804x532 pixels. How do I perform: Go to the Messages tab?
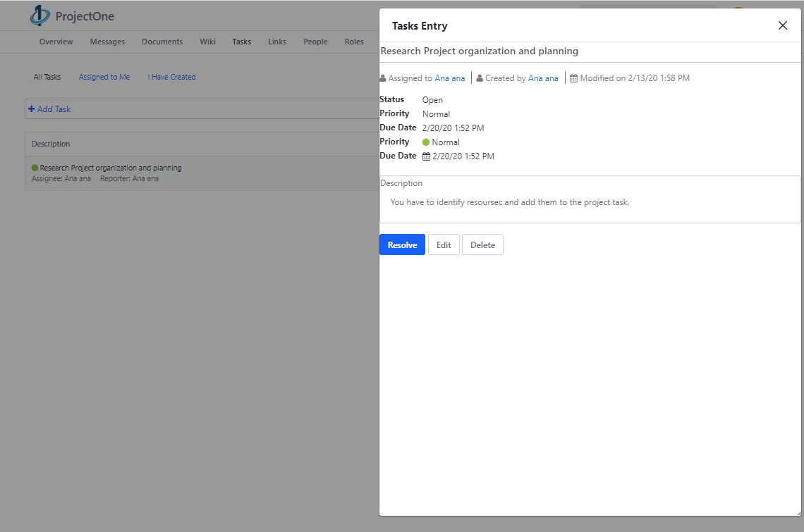point(107,42)
